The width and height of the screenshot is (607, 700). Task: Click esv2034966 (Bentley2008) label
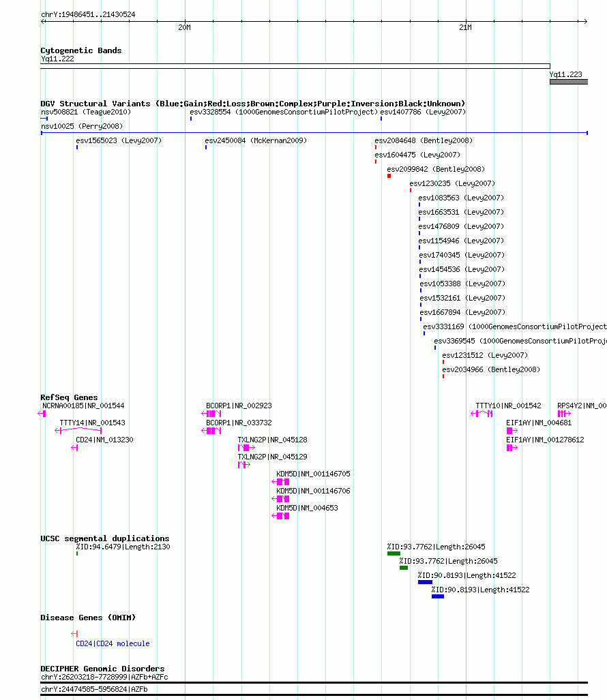click(491, 369)
